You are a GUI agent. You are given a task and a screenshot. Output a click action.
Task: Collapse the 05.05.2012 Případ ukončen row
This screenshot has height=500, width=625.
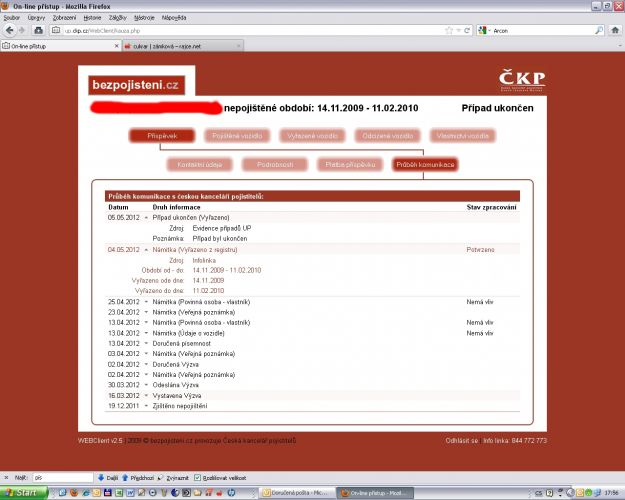point(146,218)
